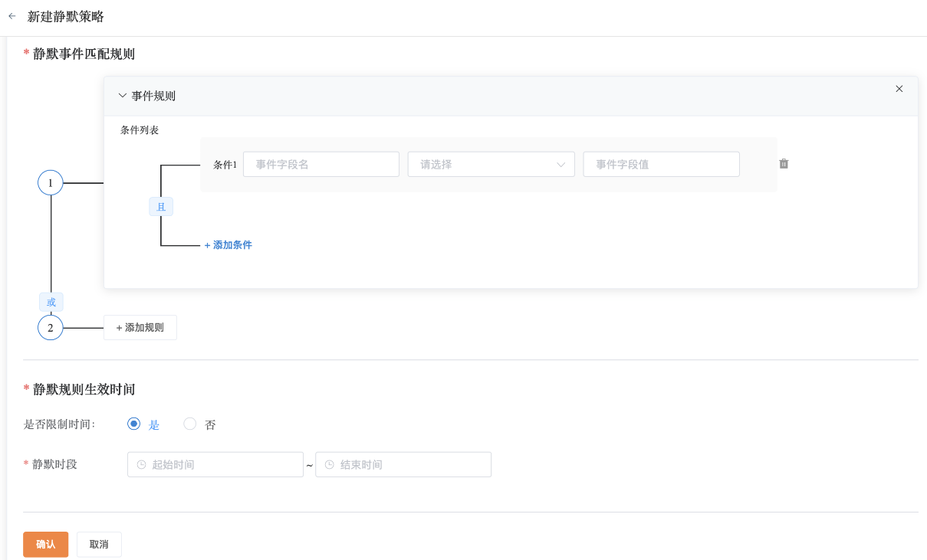Toggle the 或 logic operator tag
The image size is (927, 560).
pos(51,302)
